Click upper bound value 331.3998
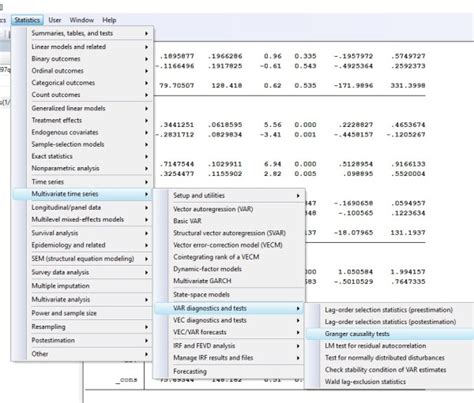The height and width of the screenshot is (403, 474). coord(408,86)
